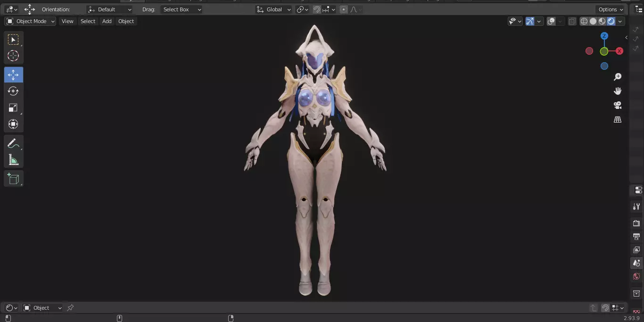
Task: Activate the Transform tool
Action: [x=13, y=124]
